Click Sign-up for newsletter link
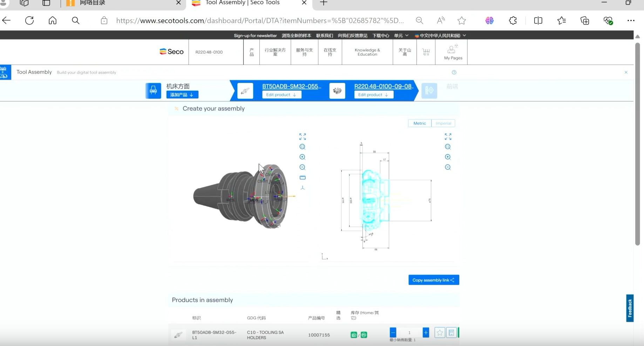Image resolution: width=644 pixels, height=346 pixels. pos(255,35)
